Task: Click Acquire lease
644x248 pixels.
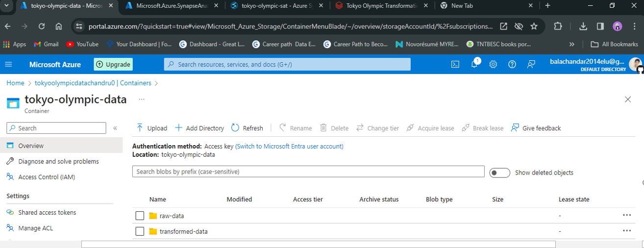Action: tap(430, 128)
